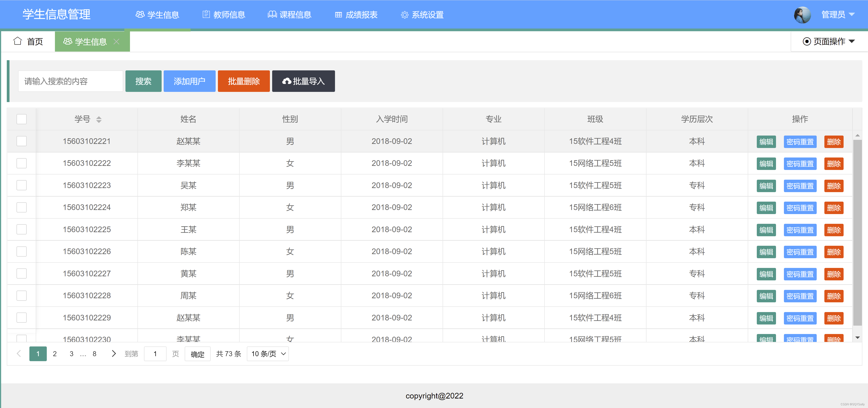Close the 学生信息 tab with its X icon
The width and height of the screenshot is (868, 408).
(x=117, y=41)
